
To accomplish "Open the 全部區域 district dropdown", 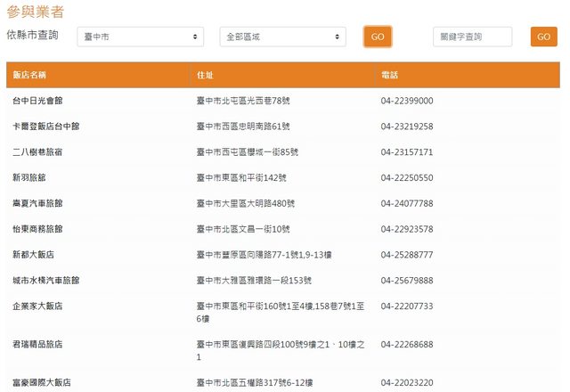I will (x=283, y=37).
